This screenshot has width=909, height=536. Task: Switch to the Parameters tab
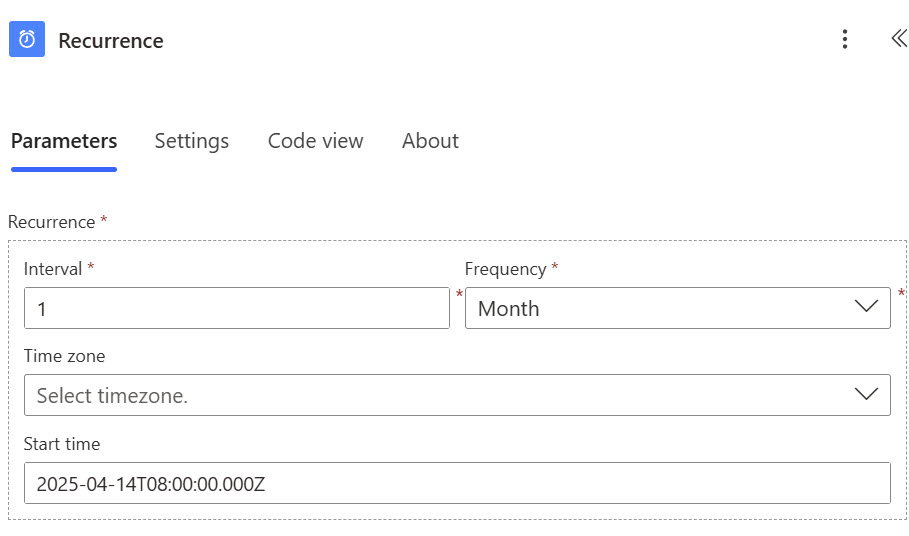(64, 141)
